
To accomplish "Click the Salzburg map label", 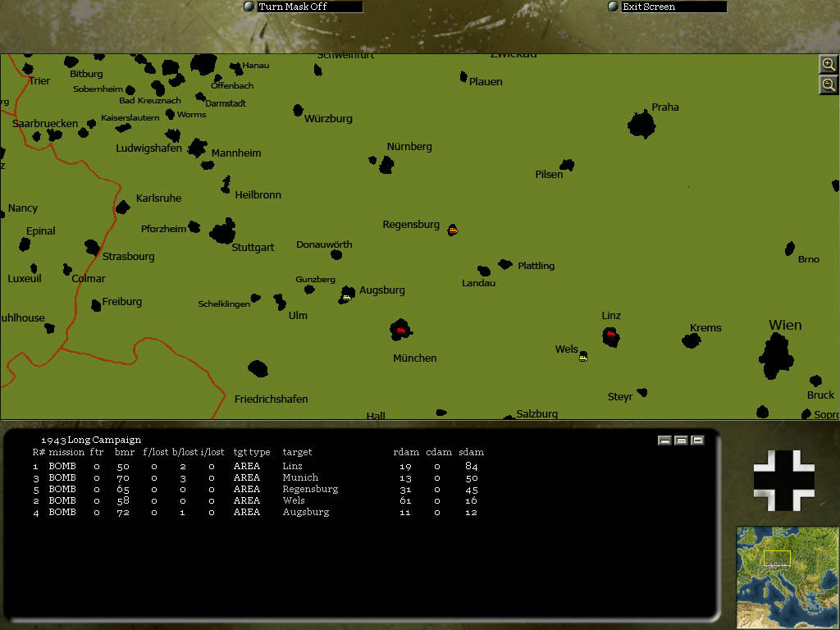I will click(x=536, y=414).
